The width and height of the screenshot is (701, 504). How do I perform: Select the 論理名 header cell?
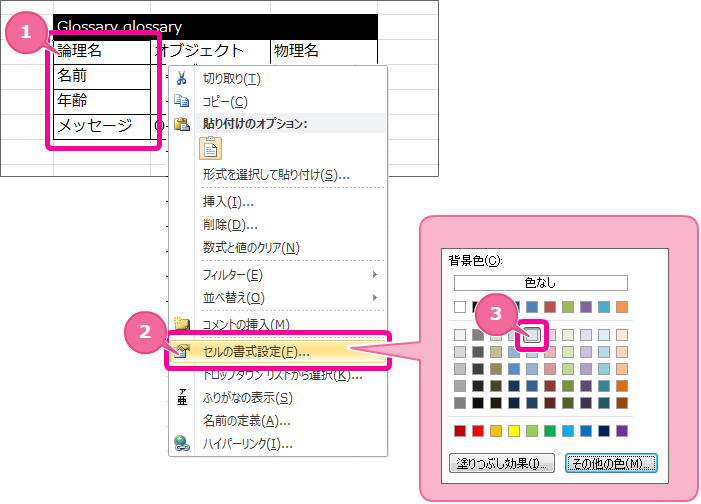102,52
